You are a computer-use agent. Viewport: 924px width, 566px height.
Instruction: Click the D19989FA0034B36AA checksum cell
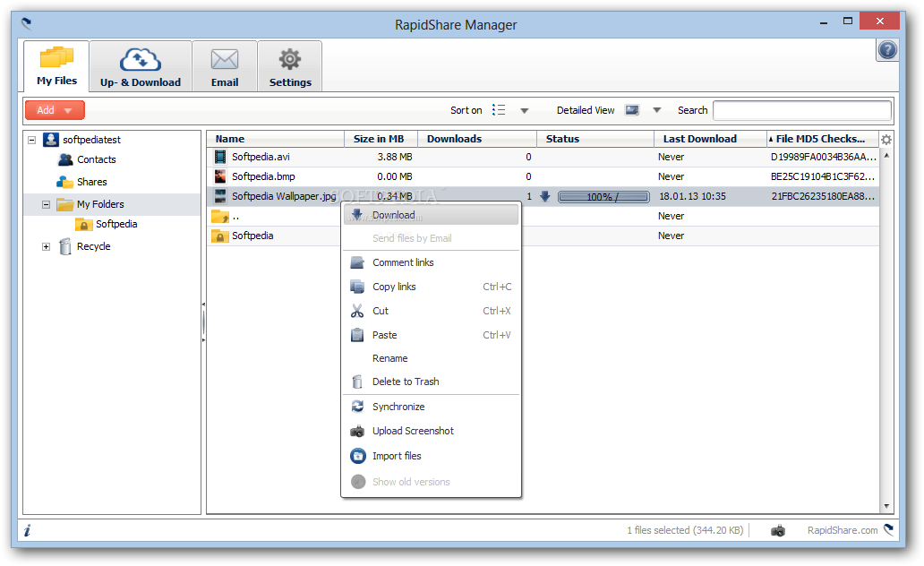point(824,157)
